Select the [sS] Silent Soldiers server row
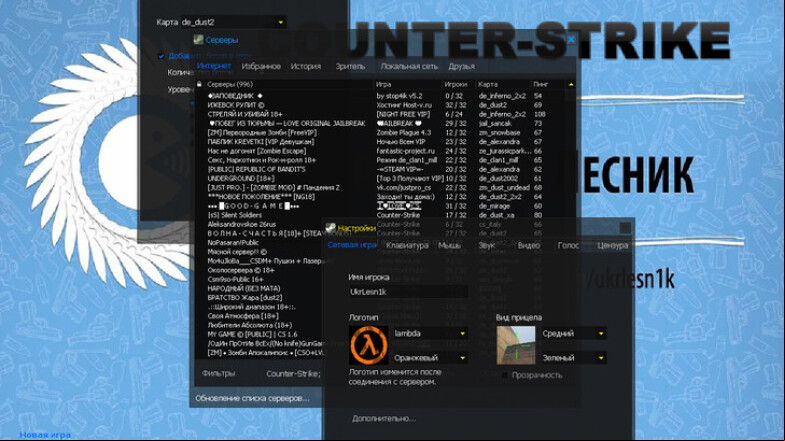 (380, 215)
